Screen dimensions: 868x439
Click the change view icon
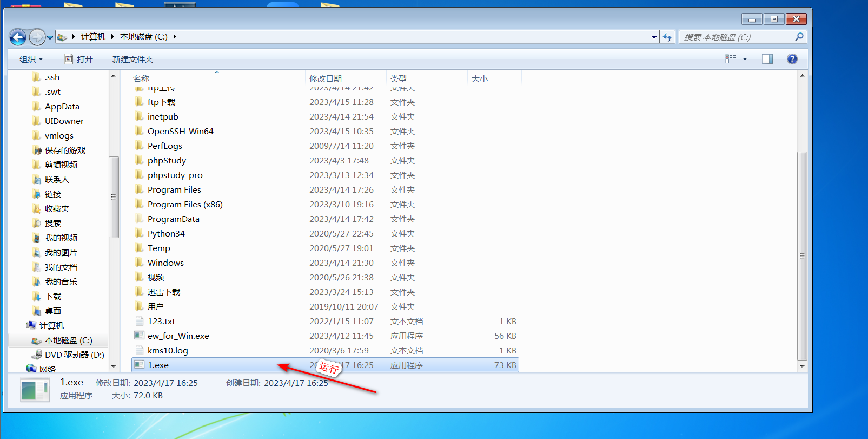coord(731,59)
